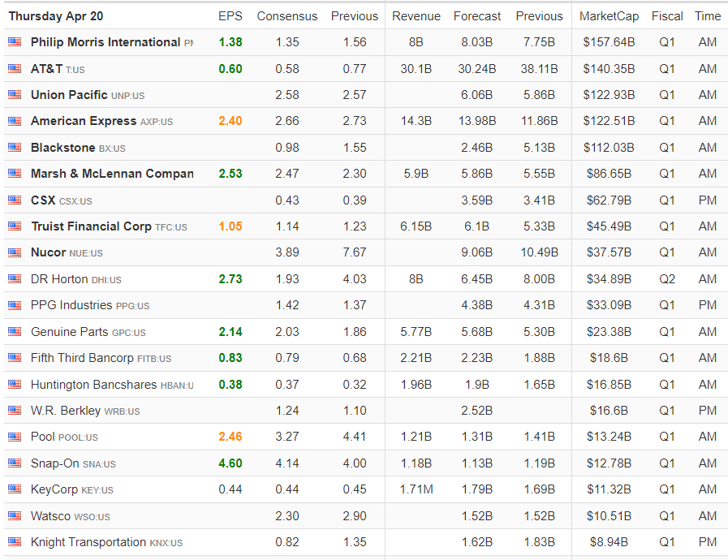Open the Pool company link
728x560 pixels.
click(x=43, y=437)
